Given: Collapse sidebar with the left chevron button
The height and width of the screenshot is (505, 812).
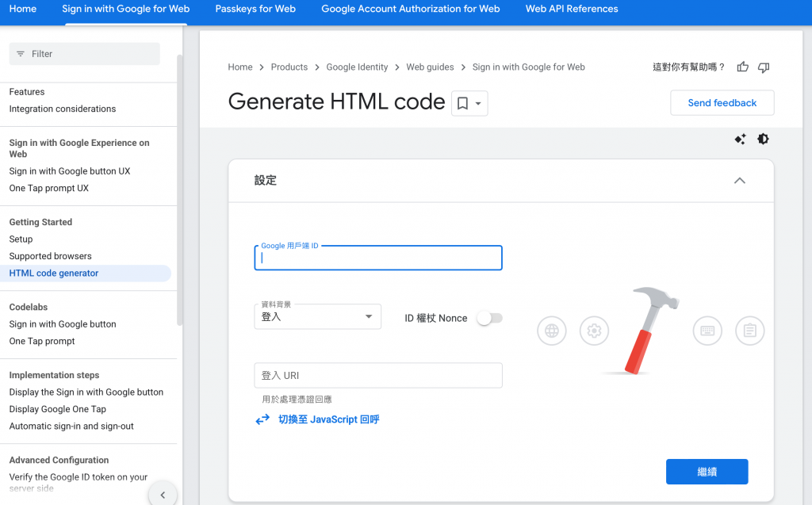Looking at the screenshot, I should [163, 495].
